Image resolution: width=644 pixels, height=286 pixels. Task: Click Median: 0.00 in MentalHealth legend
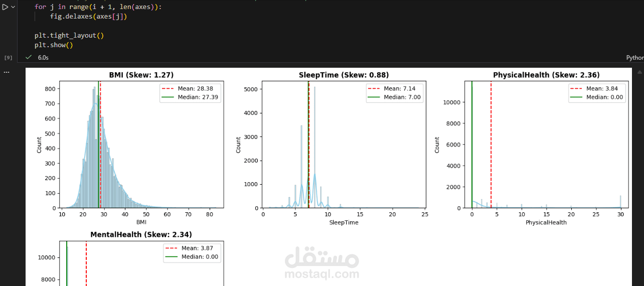click(192, 256)
